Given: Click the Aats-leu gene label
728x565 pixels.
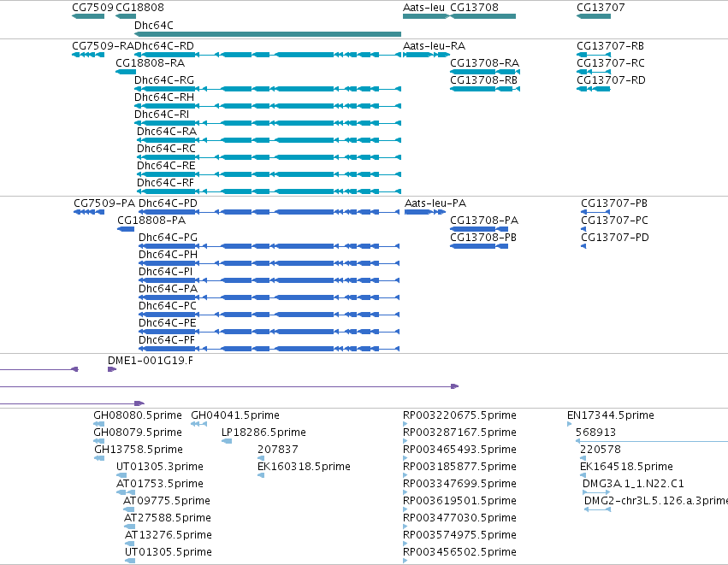Looking at the screenshot, I should (x=423, y=8).
